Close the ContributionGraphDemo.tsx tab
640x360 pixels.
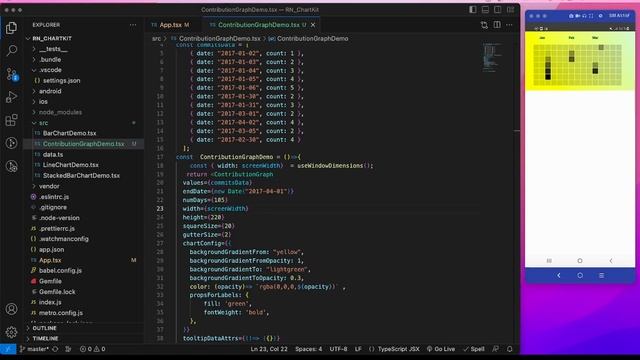click(313, 25)
